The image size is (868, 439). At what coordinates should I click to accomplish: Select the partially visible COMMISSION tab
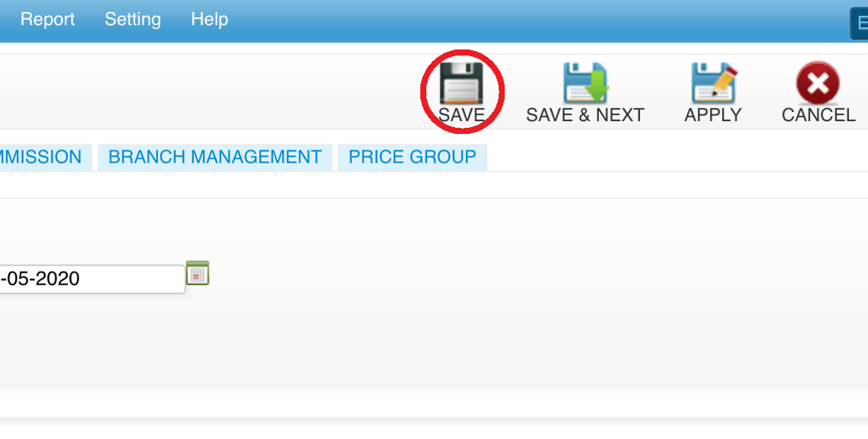[41, 157]
